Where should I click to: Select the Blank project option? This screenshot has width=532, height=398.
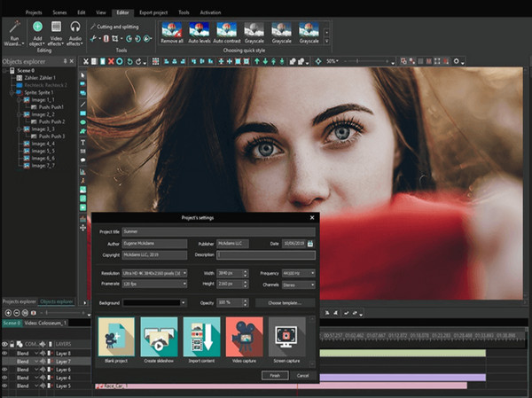coord(116,340)
